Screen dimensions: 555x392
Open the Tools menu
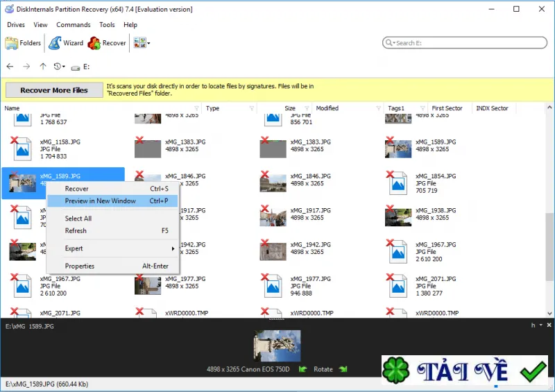pos(107,25)
